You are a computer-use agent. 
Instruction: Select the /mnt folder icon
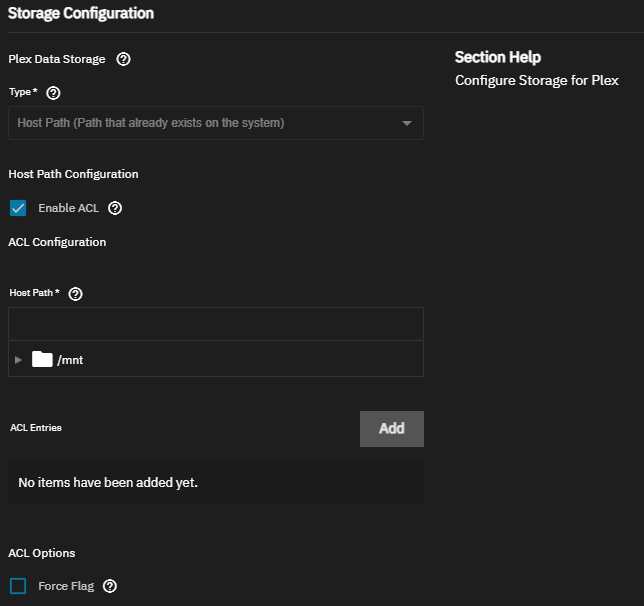(x=42, y=359)
